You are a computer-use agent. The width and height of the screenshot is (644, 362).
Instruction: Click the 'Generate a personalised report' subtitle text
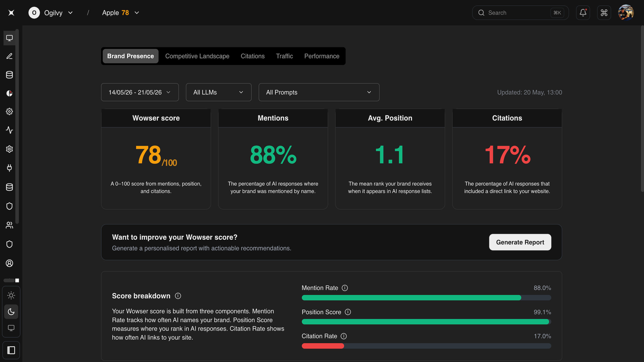tap(201, 248)
